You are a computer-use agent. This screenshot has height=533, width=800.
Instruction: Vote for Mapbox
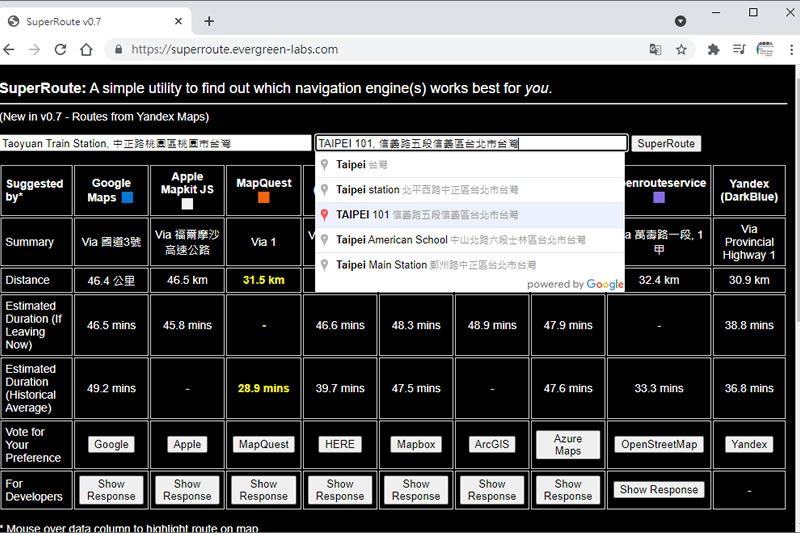click(x=416, y=444)
